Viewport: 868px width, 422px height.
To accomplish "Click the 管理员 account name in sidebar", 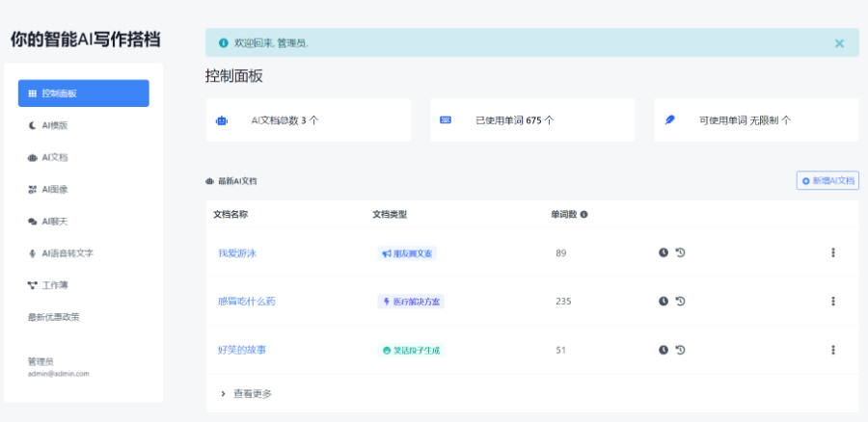I will point(41,361).
